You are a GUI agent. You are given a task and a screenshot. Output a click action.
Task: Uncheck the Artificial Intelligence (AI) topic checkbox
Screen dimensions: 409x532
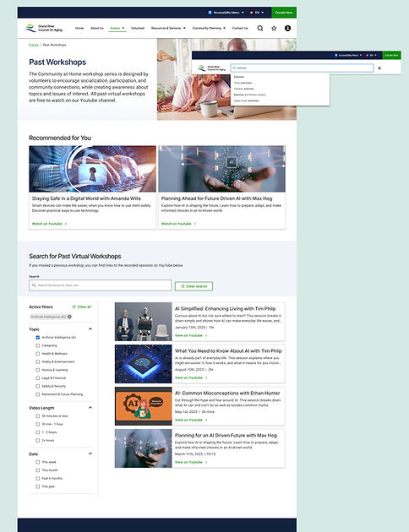point(38,337)
